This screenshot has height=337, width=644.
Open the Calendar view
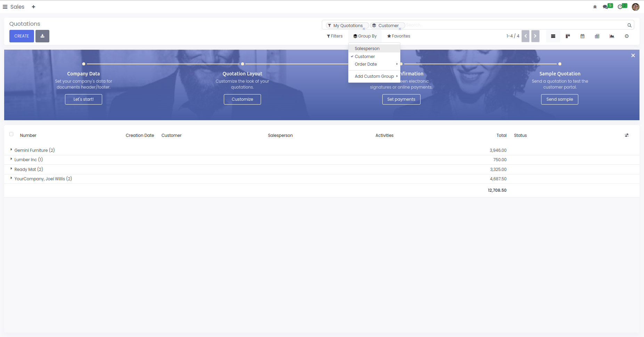tap(582, 36)
